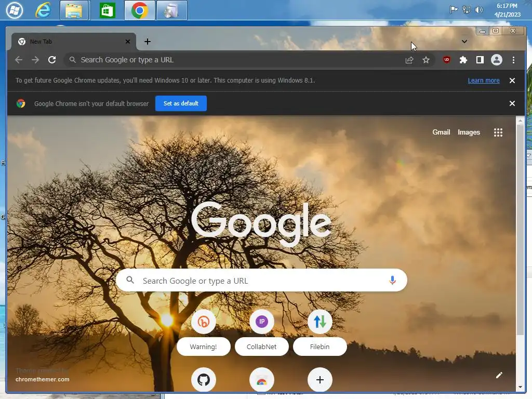Click the CollabNet shortcut label
Viewport: 532px width, 399px height.
[262, 347]
